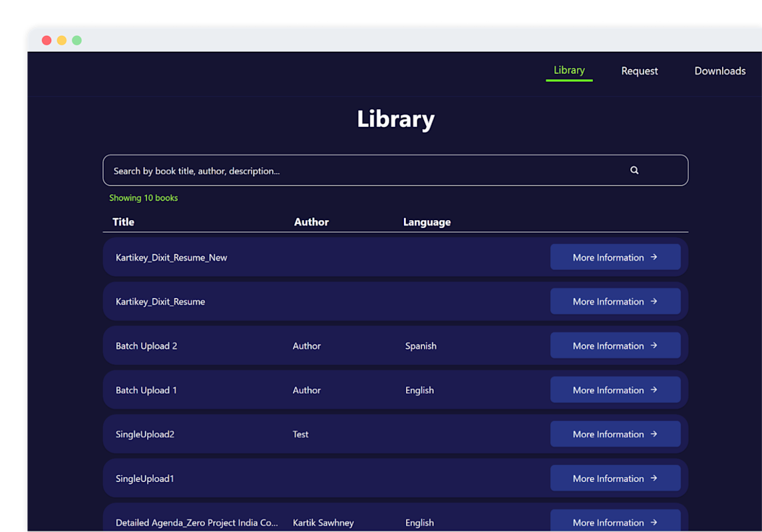The height and width of the screenshot is (532, 762).
Task: Click the yellow minimize traffic light
Action: point(61,40)
